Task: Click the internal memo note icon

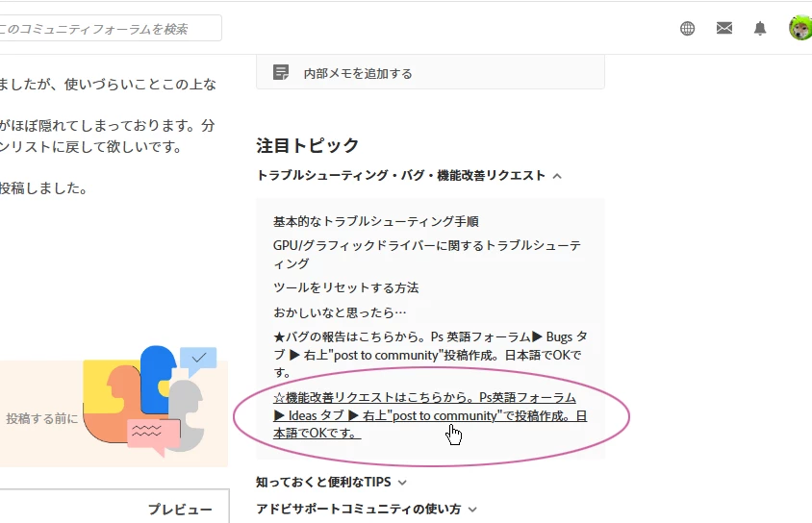Action: point(281,72)
